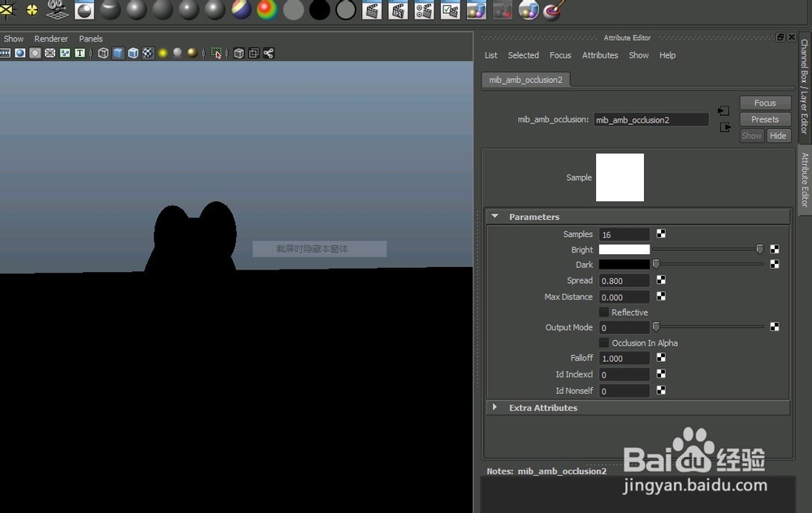The image size is (812, 513).
Task: Click the Presets button
Action: (765, 119)
